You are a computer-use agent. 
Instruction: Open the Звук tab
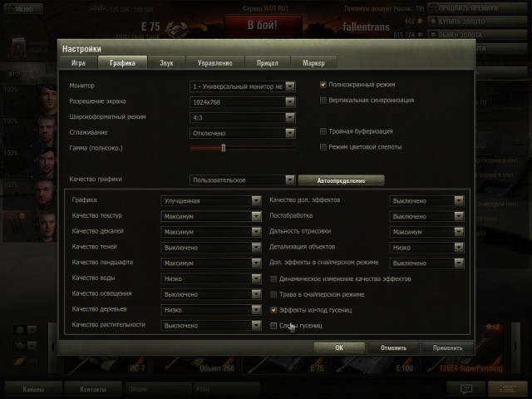click(166, 63)
